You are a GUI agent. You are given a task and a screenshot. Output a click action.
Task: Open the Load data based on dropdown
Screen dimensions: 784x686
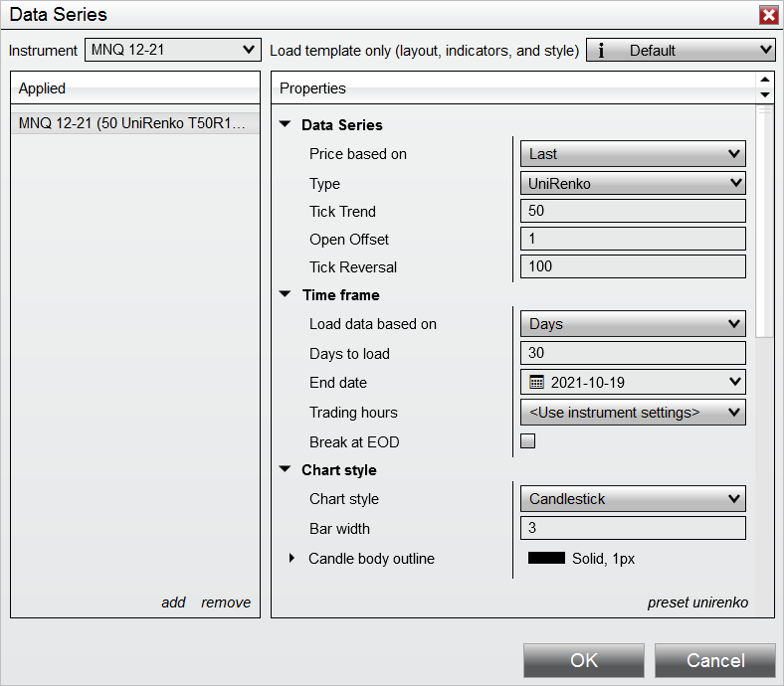click(x=633, y=324)
